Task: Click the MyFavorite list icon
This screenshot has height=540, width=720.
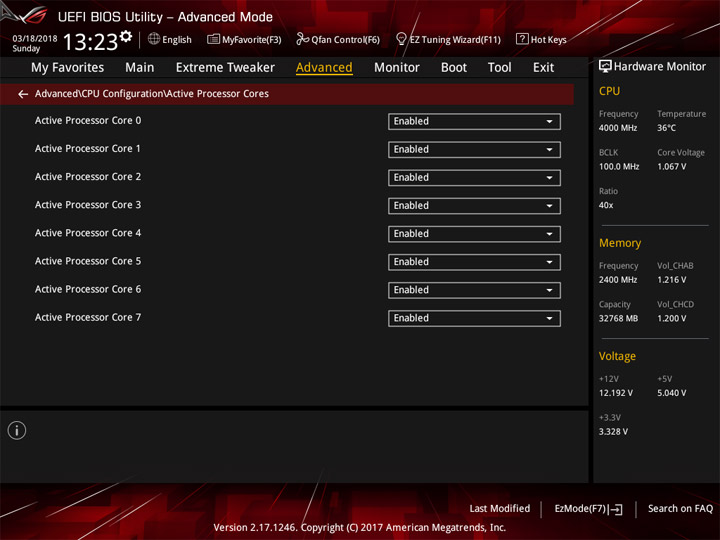Action: pyautogui.click(x=213, y=39)
